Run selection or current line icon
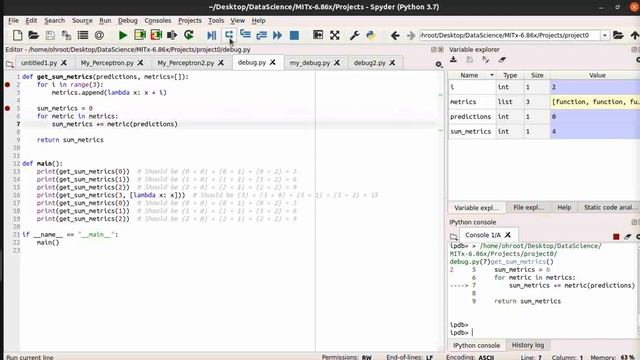640x360 pixels. 172,35
